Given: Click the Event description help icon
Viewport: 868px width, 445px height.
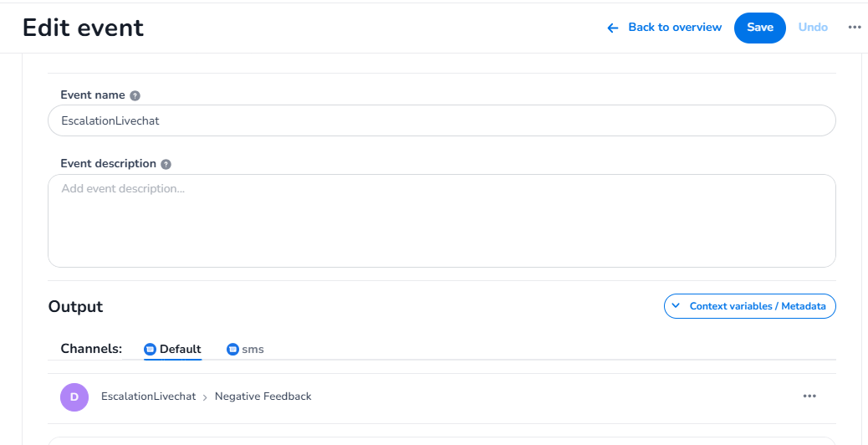Looking at the screenshot, I should tap(166, 164).
